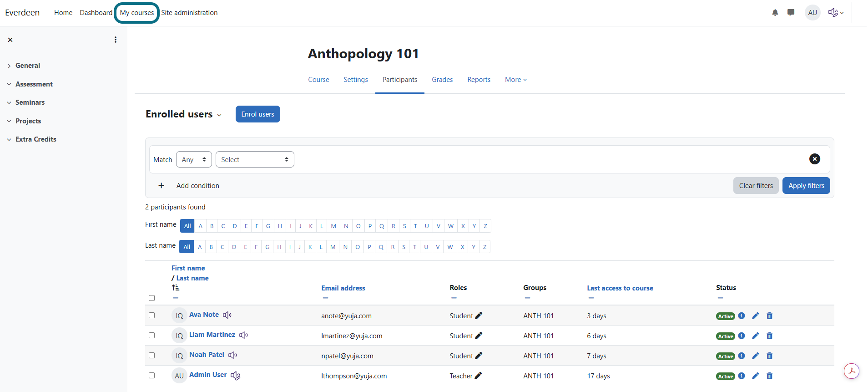Edit Noah Patel's Student role
The image size is (868, 392).
479,356
